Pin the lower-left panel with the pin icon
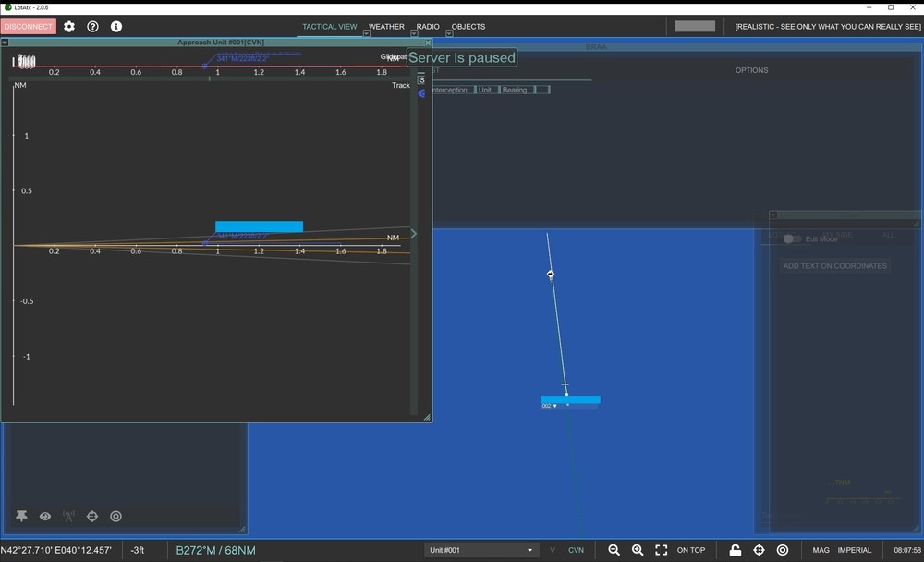This screenshot has width=924, height=562. tap(22, 516)
